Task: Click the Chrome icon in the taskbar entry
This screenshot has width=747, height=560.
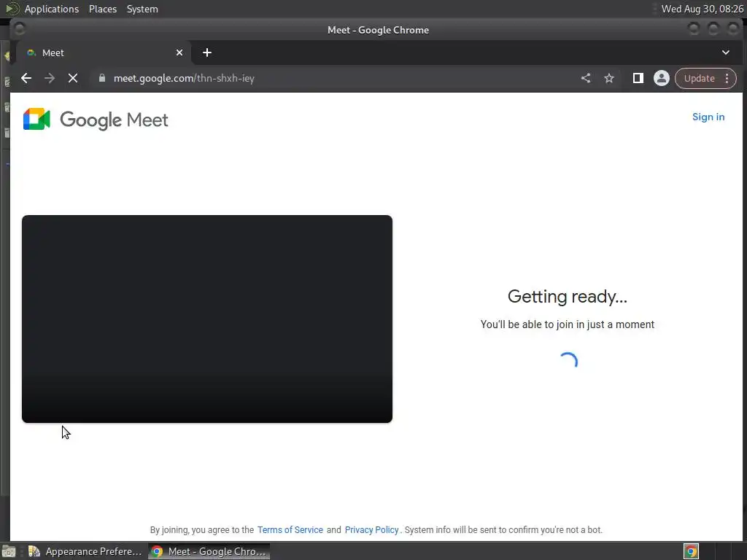Action: (157, 551)
